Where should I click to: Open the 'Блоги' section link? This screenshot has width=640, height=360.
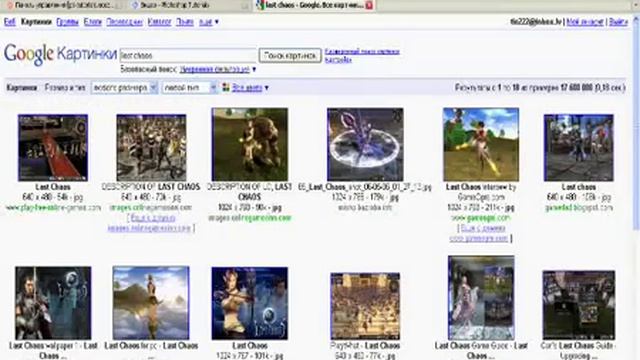pos(93,22)
